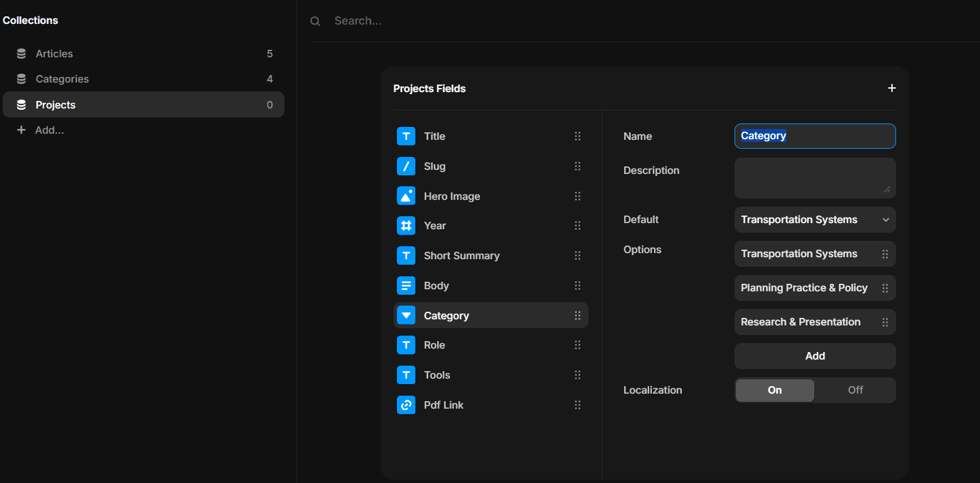Click the Year field's number hash icon

tap(406, 226)
